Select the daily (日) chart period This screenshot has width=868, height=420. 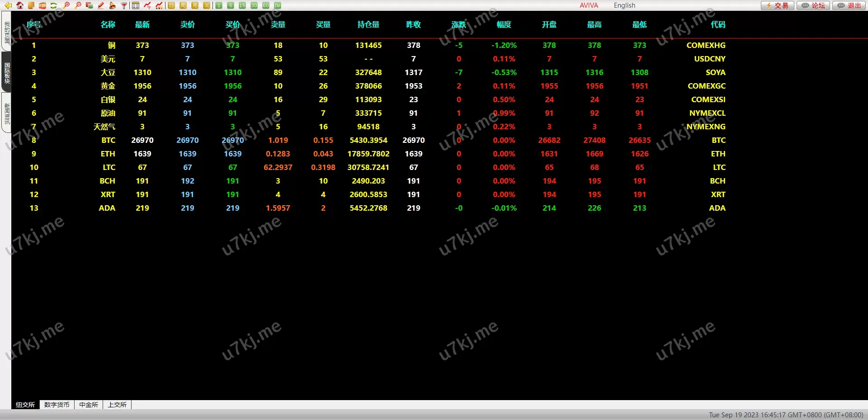tap(171, 5)
